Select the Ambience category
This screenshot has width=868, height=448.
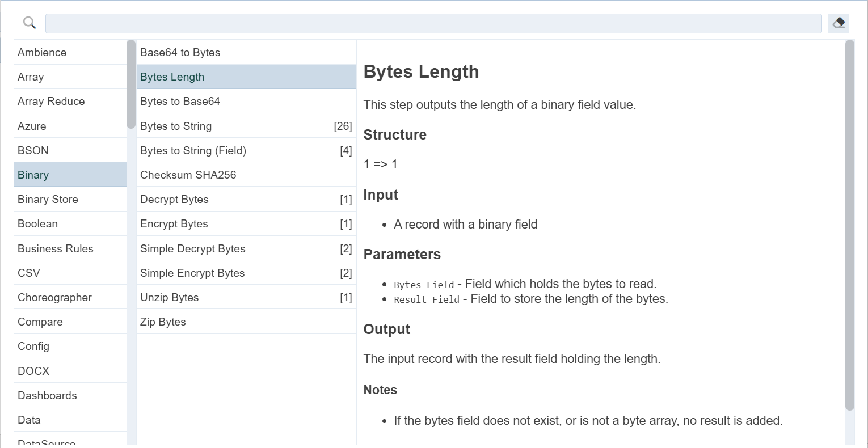[42, 53]
